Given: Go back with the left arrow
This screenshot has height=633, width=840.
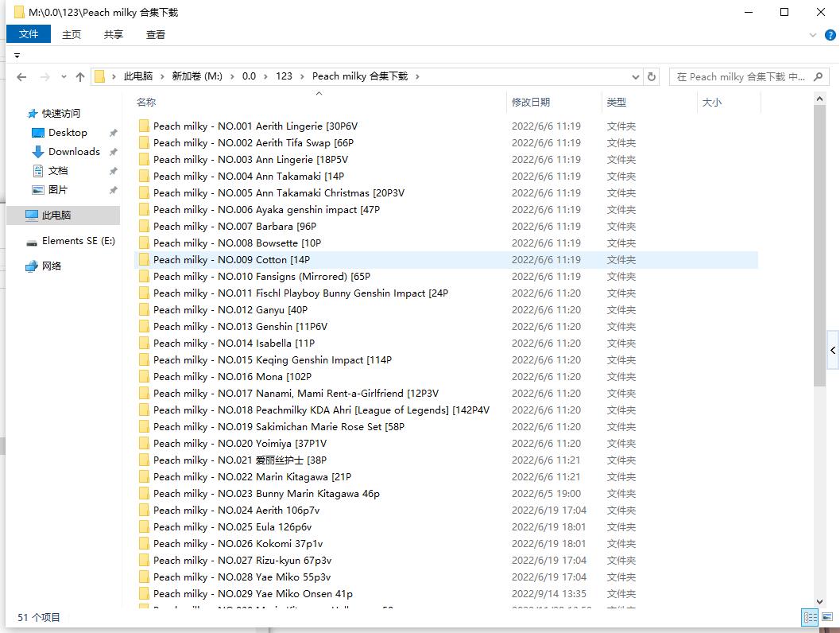Looking at the screenshot, I should [x=21, y=77].
